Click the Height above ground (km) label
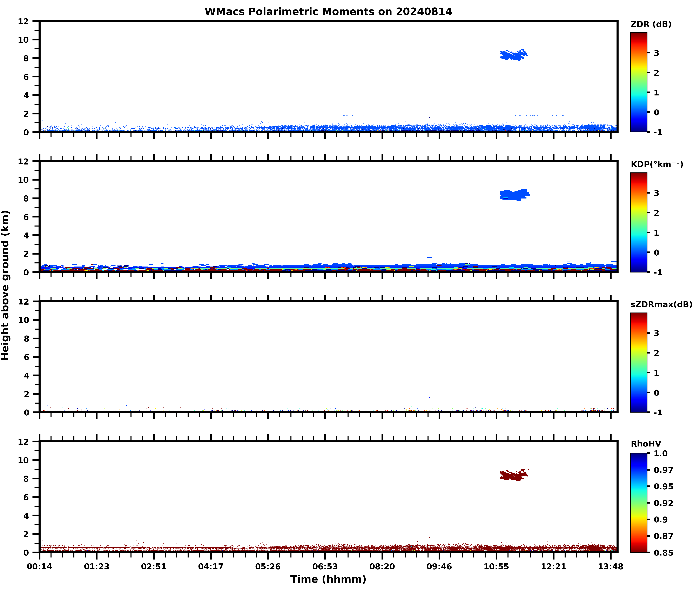Screen dimensions: 700x592 point(6,285)
